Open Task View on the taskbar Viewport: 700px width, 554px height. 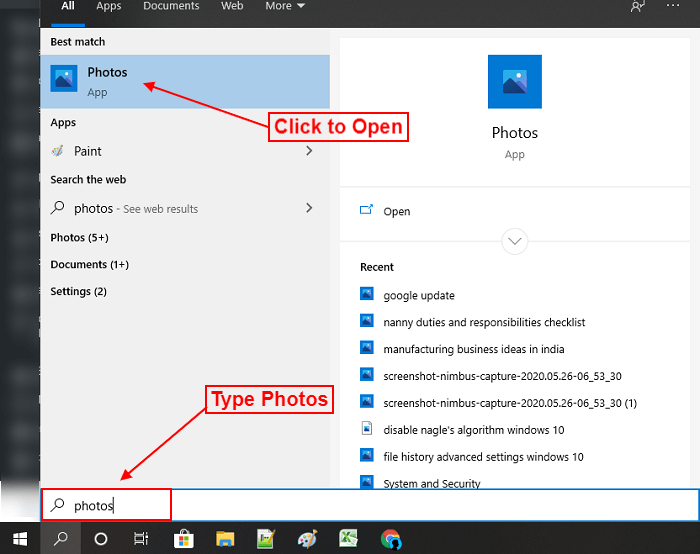coord(141,539)
